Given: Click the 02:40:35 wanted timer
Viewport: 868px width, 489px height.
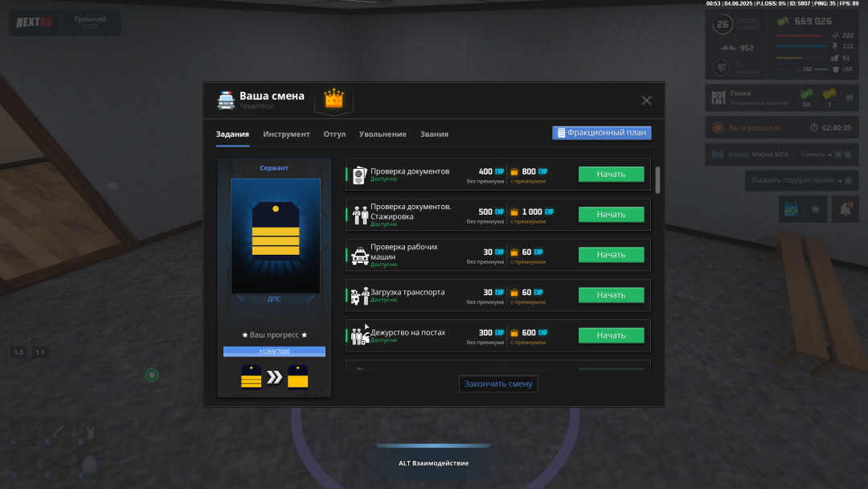Looking at the screenshot, I should point(837,128).
